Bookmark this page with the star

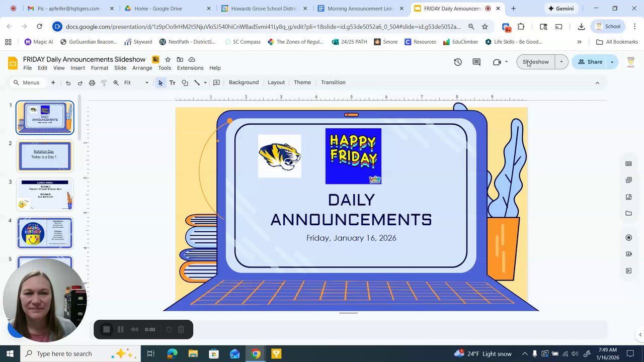(x=485, y=27)
